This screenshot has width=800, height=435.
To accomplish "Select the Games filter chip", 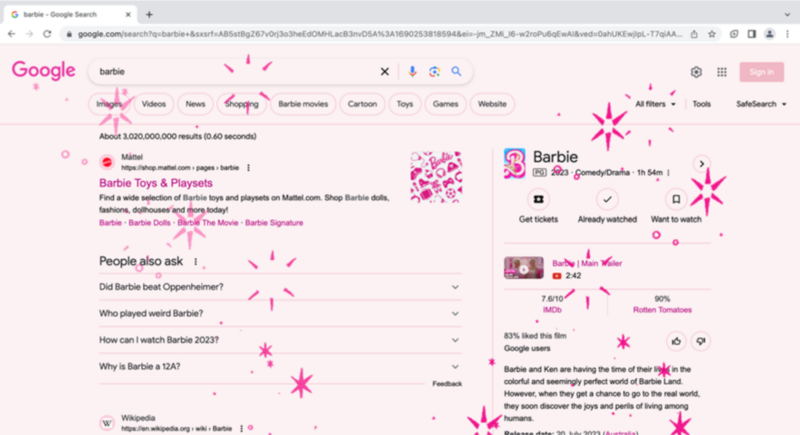I will 445,104.
